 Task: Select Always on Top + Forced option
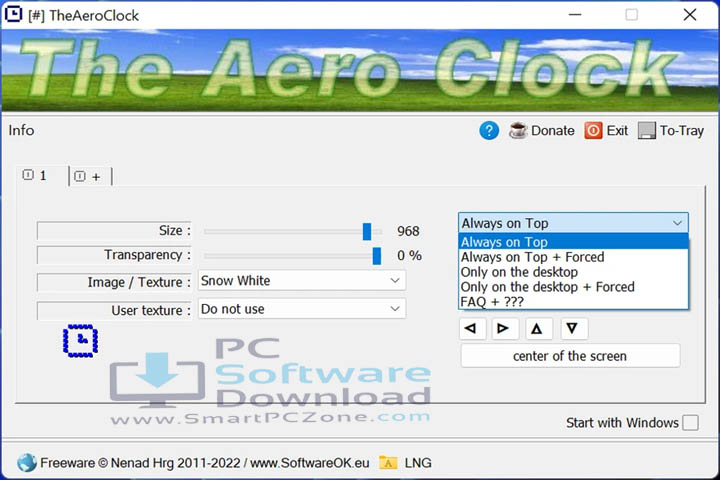pyautogui.click(x=573, y=257)
